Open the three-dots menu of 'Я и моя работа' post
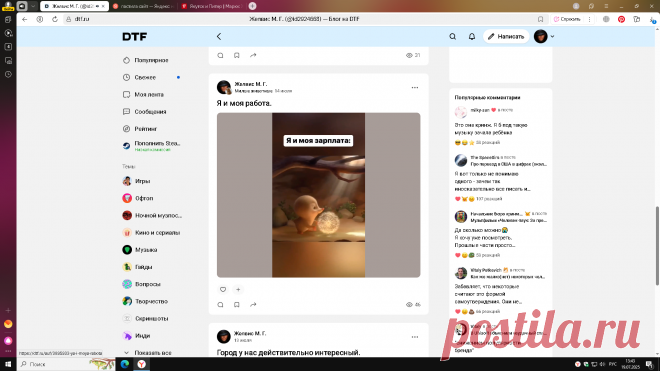 (415, 88)
